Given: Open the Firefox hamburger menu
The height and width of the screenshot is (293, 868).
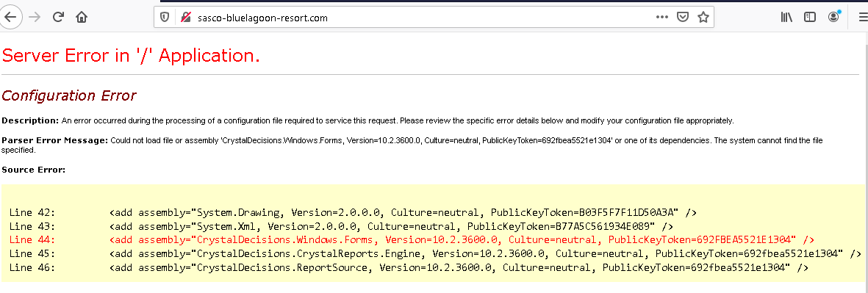Looking at the screenshot, I should [862, 17].
